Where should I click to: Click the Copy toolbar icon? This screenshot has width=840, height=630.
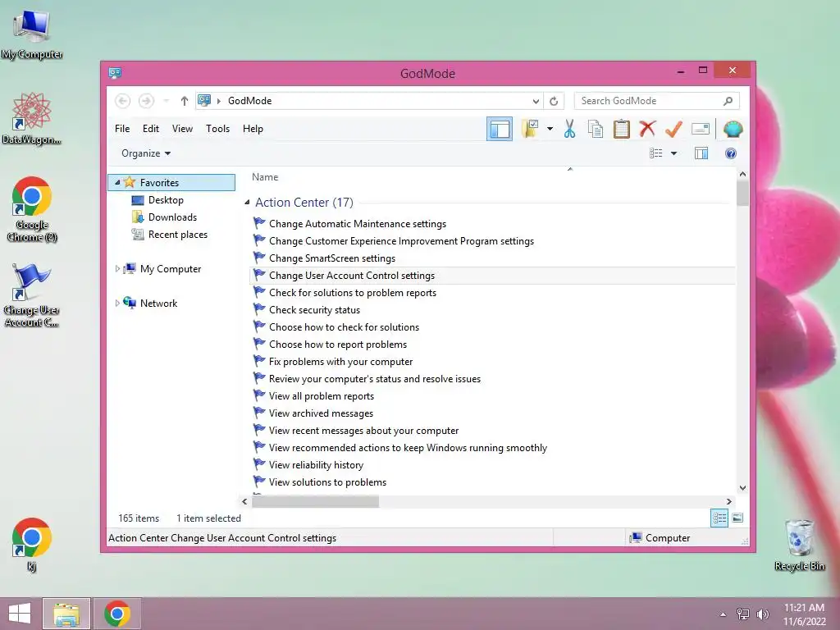coord(596,129)
